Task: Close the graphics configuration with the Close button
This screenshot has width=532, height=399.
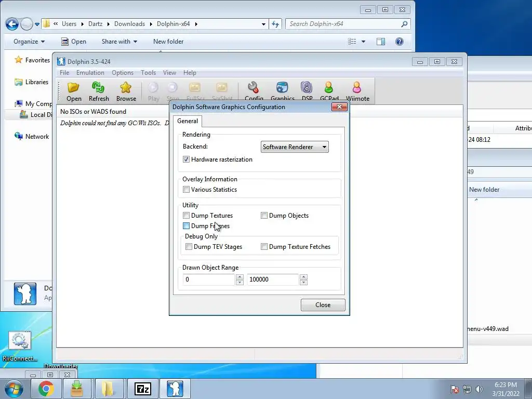Action: pyautogui.click(x=323, y=304)
